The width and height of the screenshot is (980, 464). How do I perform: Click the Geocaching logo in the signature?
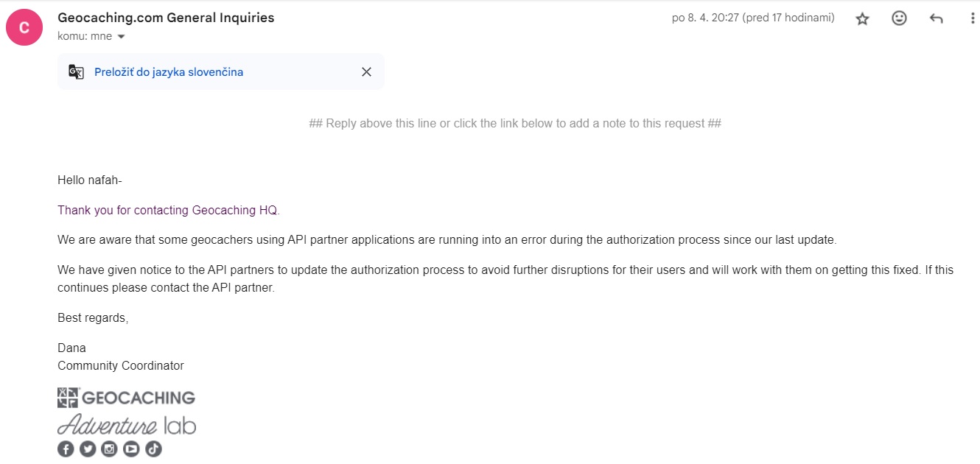(x=126, y=398)
